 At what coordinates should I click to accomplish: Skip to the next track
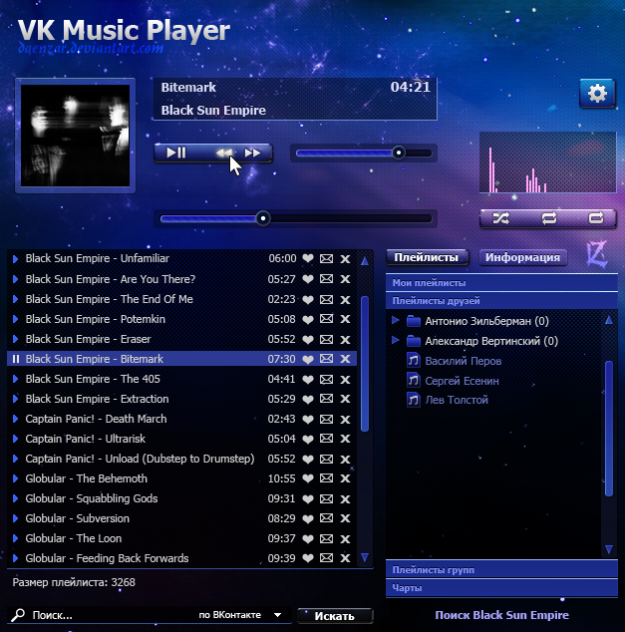point(254,153)
